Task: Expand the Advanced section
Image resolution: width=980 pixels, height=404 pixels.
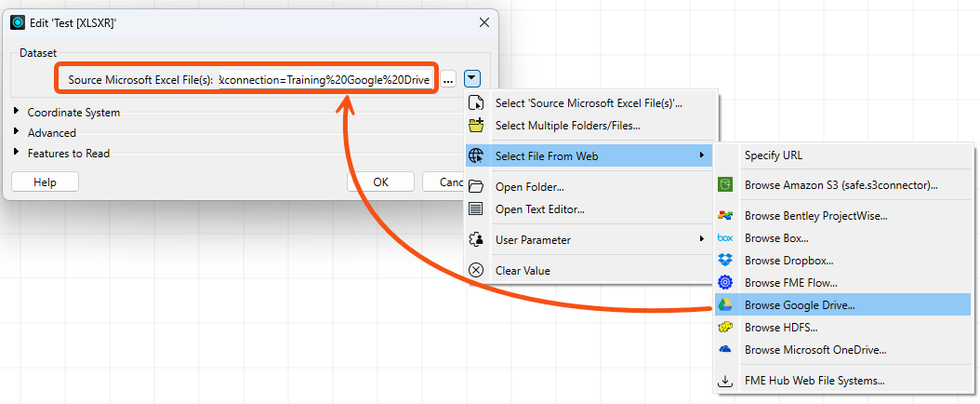Action: (x=17, y=132)
